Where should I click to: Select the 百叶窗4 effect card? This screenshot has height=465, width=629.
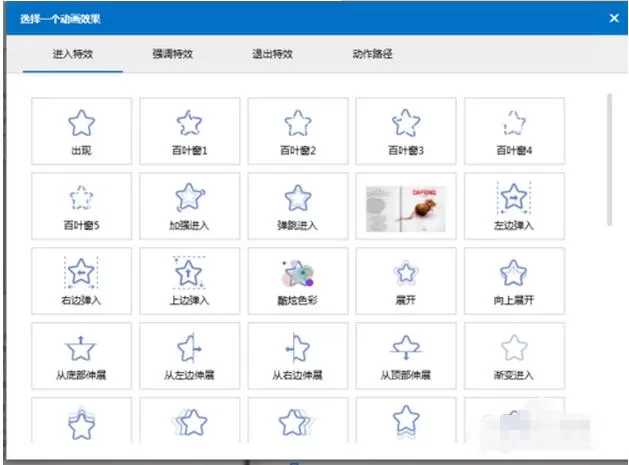pyautogui.click(x=514, y=131)
